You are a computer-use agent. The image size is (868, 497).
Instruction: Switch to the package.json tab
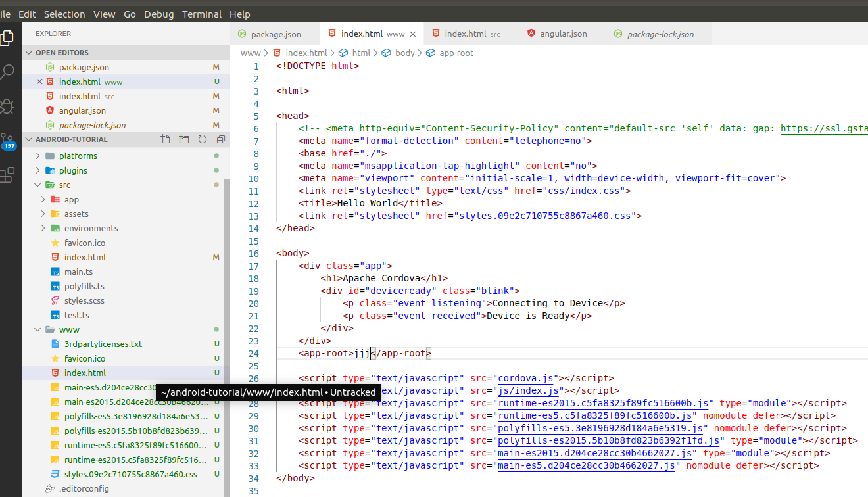pos(275,34)
